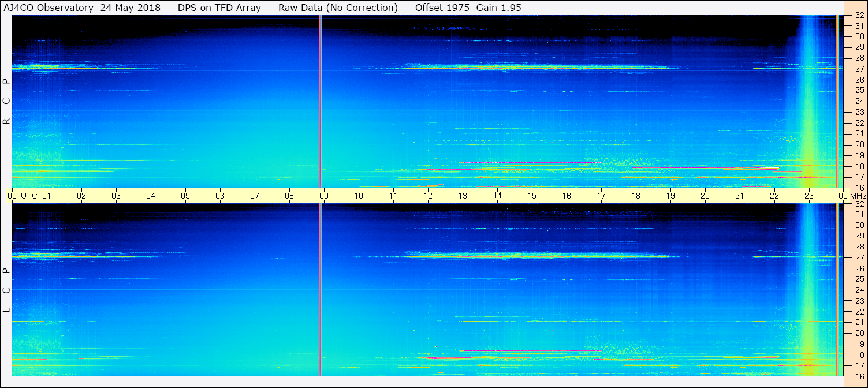Click the 16 MHz label on LCP scale

coord(859,376)
